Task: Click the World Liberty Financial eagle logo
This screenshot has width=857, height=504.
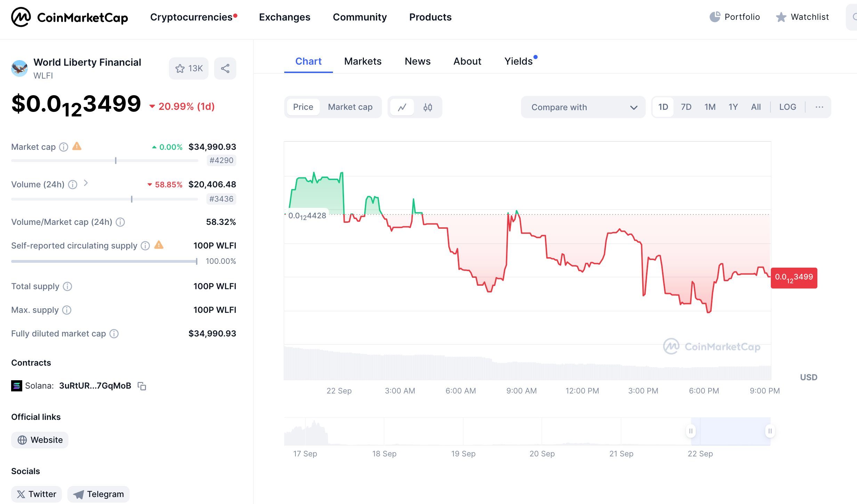Action: pos(19,68)
